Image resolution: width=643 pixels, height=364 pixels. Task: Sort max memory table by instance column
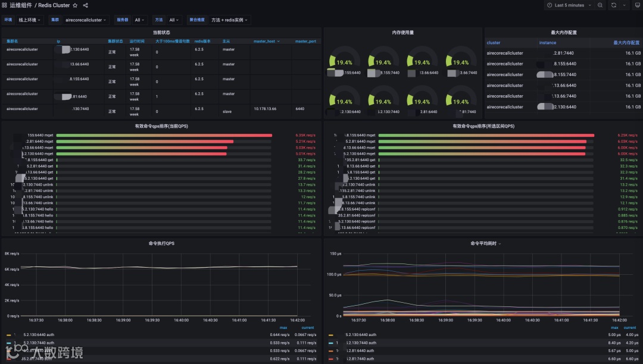pos(548,43)
